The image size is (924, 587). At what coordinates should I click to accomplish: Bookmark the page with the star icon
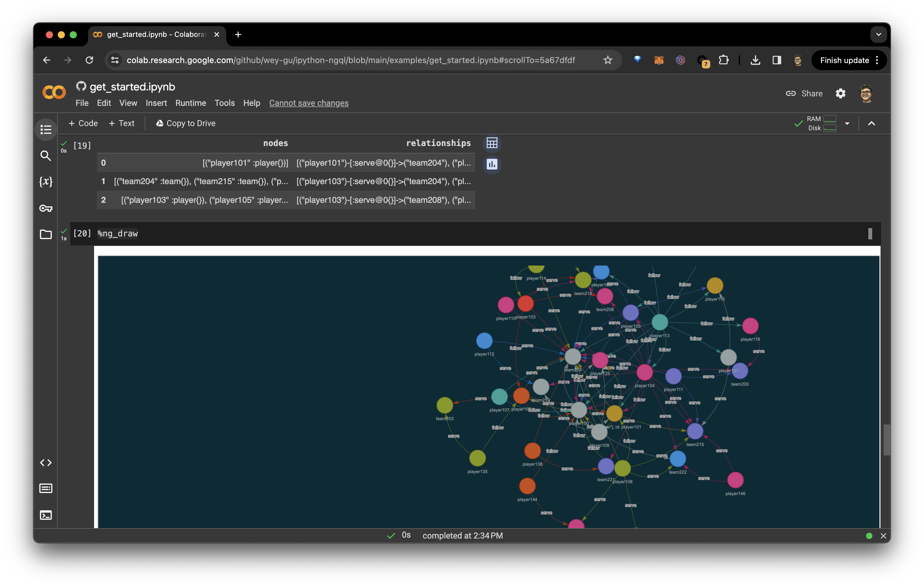point(608,60)
